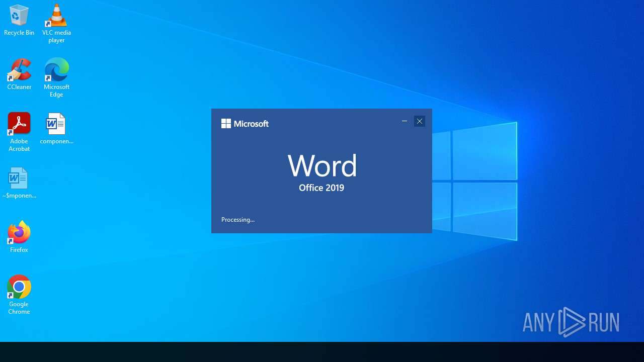This screenshot has width=644, height=362.
Task: Select the Firefox desktop shortcut
Action: (x=19, y=237)
